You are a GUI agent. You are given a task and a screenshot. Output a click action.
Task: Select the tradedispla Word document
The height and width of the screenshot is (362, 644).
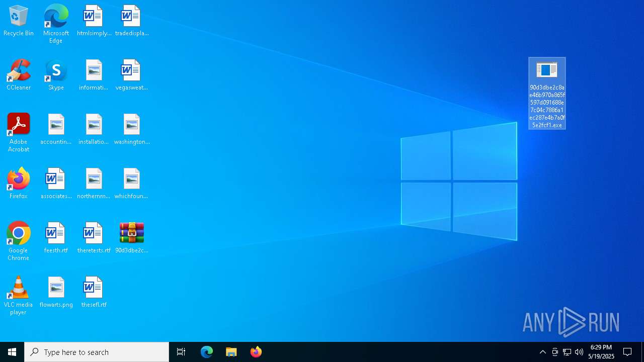coord(131,21)
